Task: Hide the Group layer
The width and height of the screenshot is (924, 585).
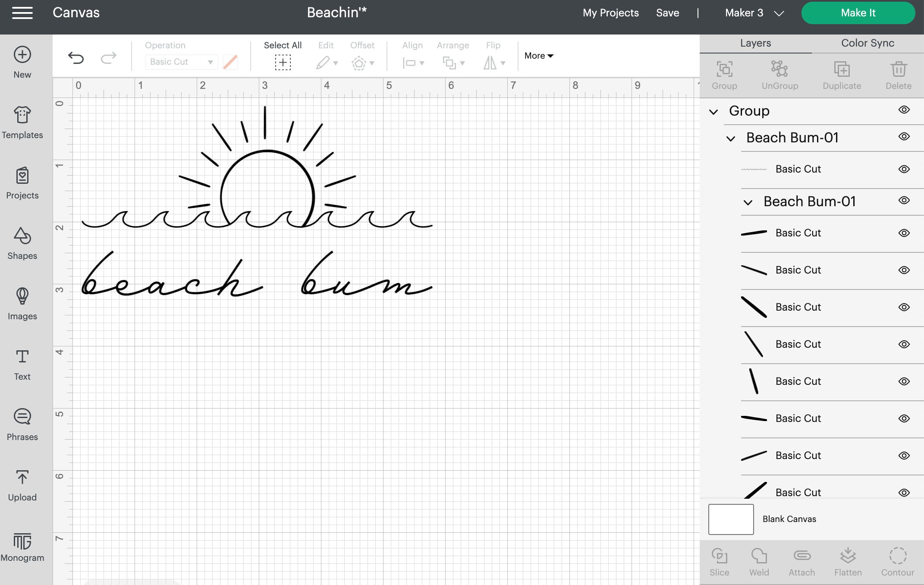Action: click(x=904, y=110)
